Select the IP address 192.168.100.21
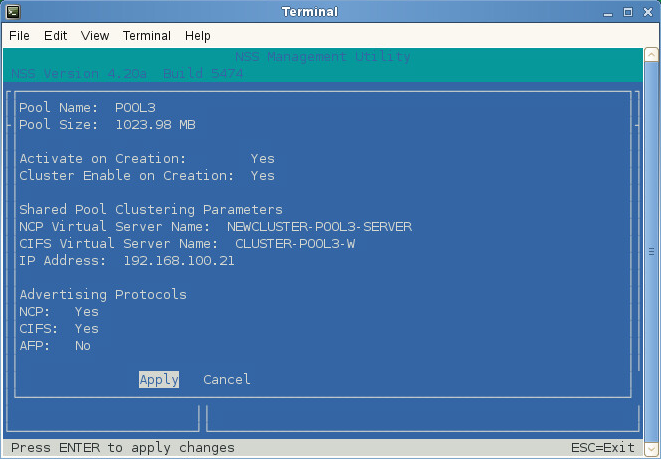The width and height of the screenshot is (661, 459). [179, 260]
